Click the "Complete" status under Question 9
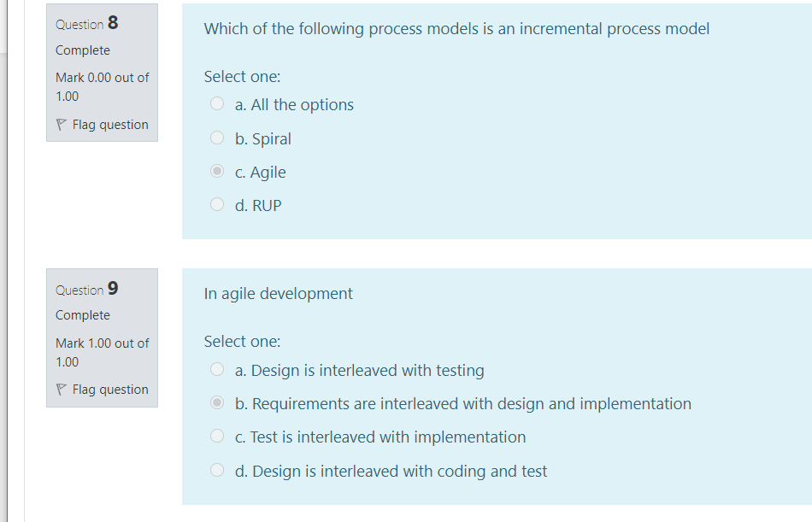 tap(83, 315)
